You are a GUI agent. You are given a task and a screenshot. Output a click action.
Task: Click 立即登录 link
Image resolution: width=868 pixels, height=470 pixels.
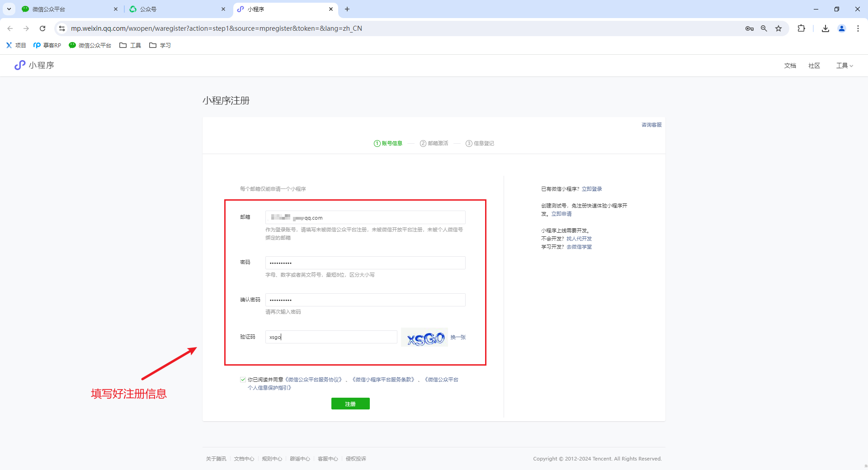click(592, 189)
